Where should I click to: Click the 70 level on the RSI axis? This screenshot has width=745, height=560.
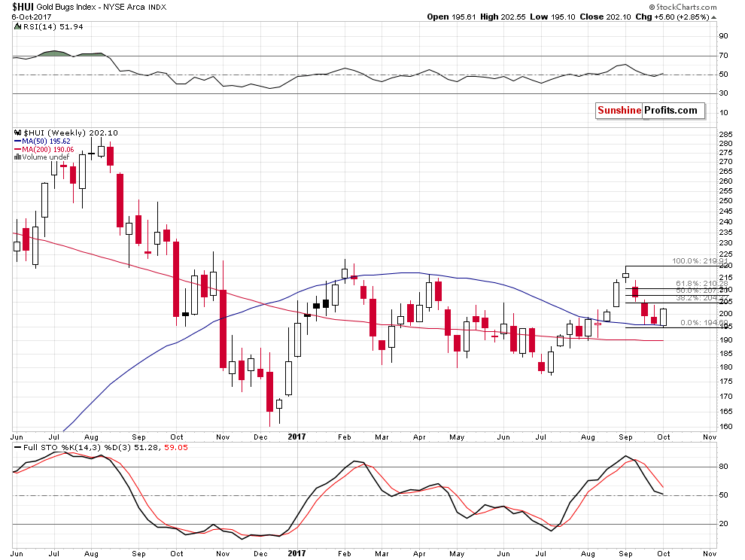723,56
